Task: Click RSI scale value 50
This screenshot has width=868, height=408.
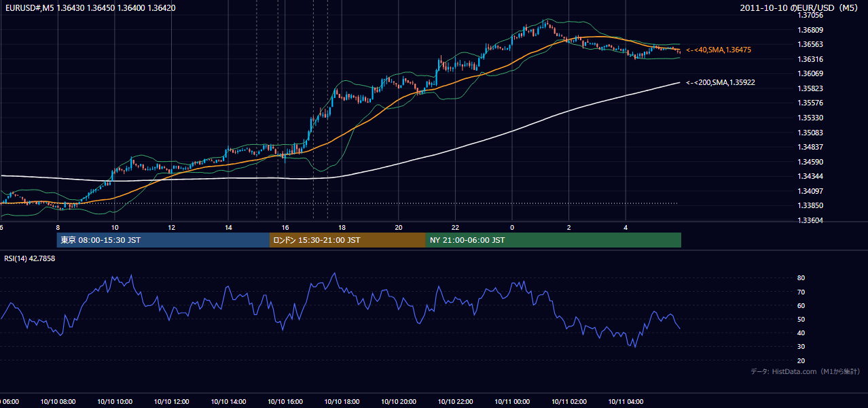Action: tap(801, 319)
